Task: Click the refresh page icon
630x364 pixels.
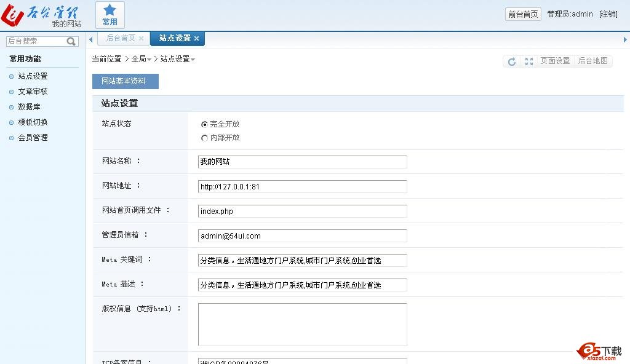Action: [x=511, y=61]
